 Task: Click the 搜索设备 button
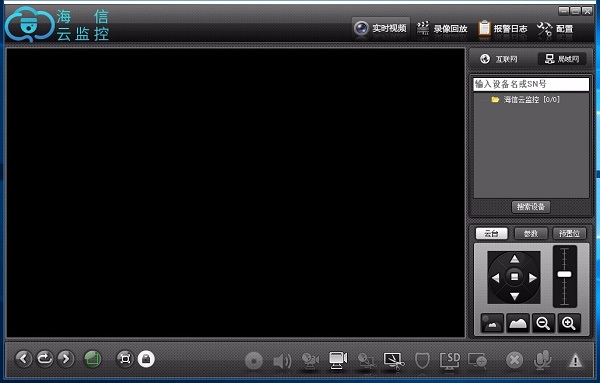pos(531,207)
